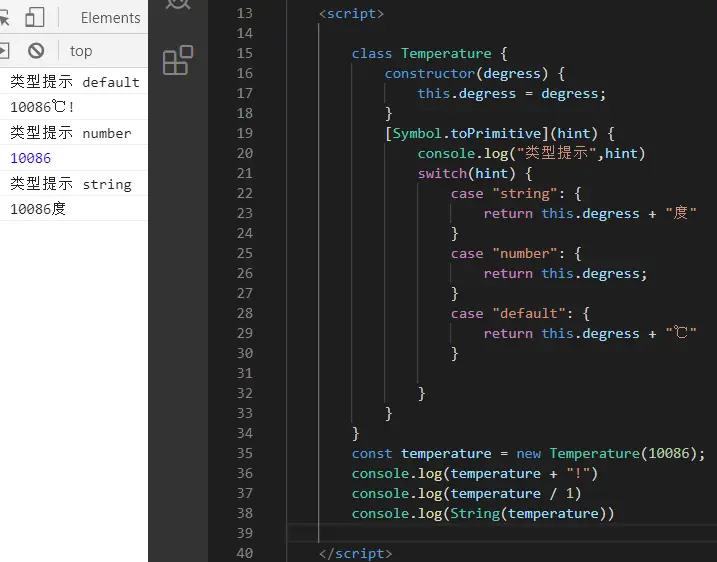
Task: Place cursor on 'class Temperature {' line
Action: pos(429,54)
